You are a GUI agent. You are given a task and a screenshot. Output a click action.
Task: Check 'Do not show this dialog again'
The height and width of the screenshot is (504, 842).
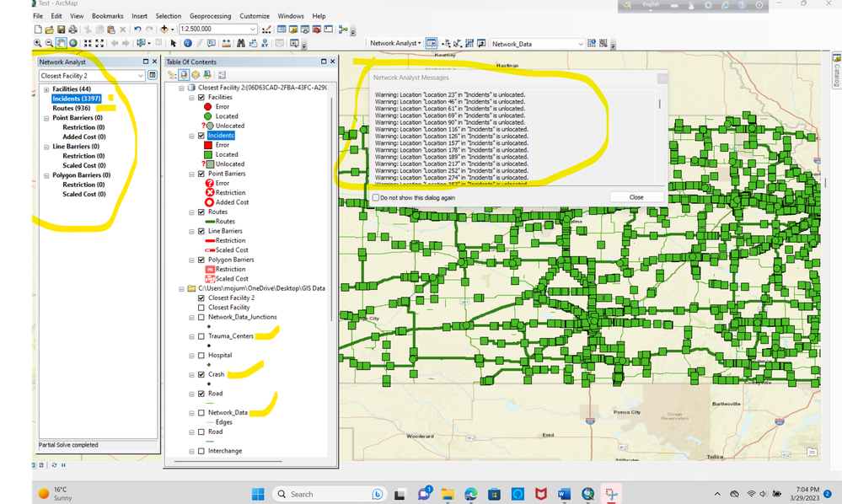(x=376, y=197)
